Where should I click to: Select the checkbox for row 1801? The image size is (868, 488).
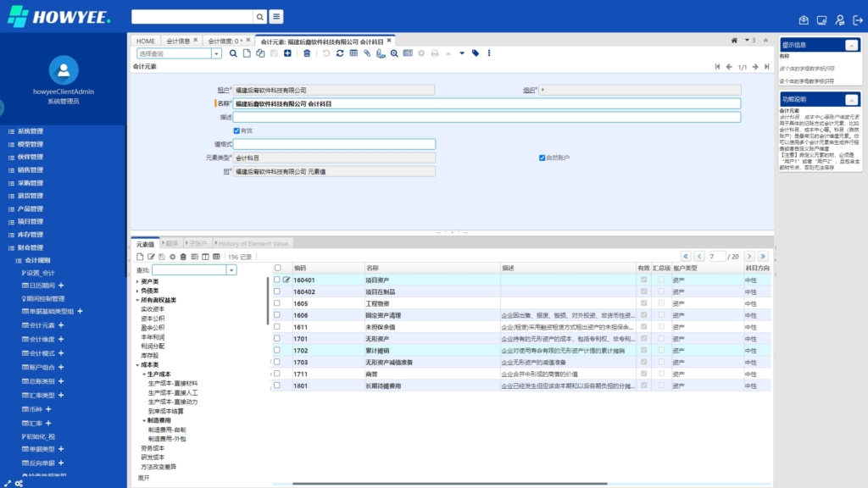click(x=277, y=385)
